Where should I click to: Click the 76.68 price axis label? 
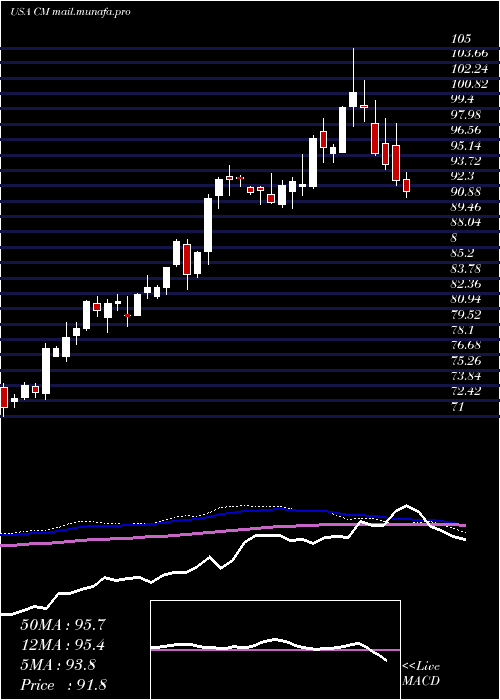(x=466, y=345)
